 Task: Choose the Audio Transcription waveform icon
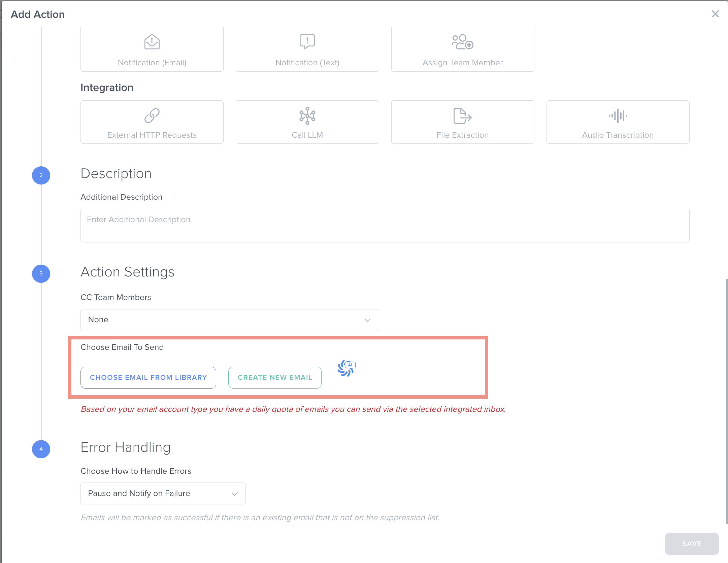618,116
